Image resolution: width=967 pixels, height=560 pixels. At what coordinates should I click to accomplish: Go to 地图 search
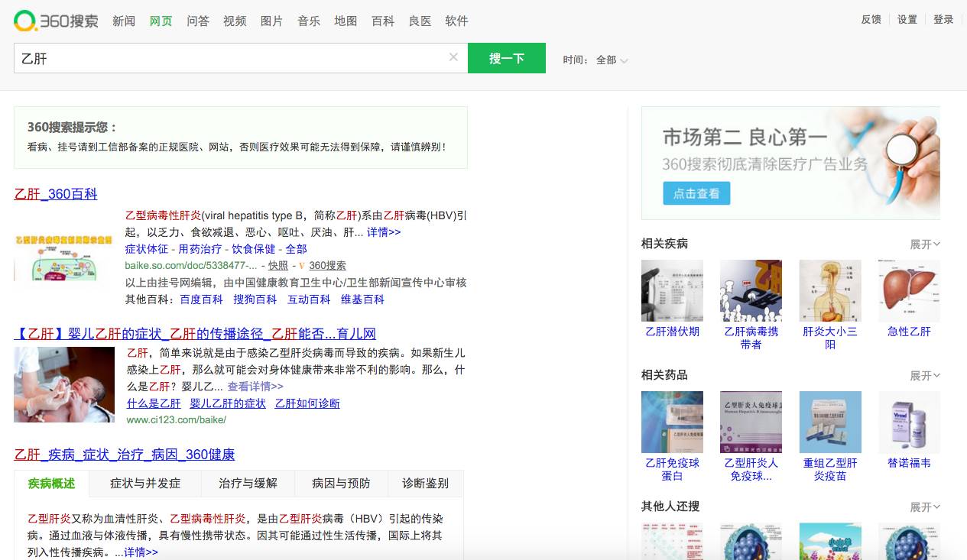(346, 21)
